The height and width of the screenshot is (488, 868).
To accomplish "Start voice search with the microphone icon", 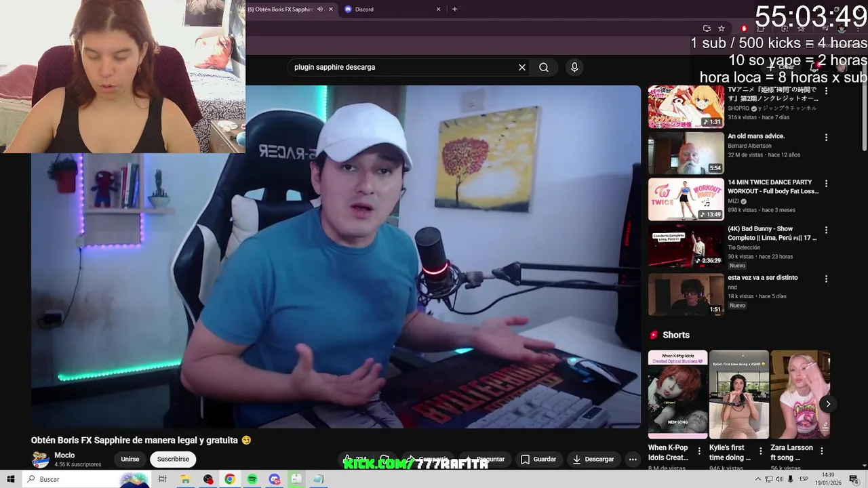I will pos(574,67).
